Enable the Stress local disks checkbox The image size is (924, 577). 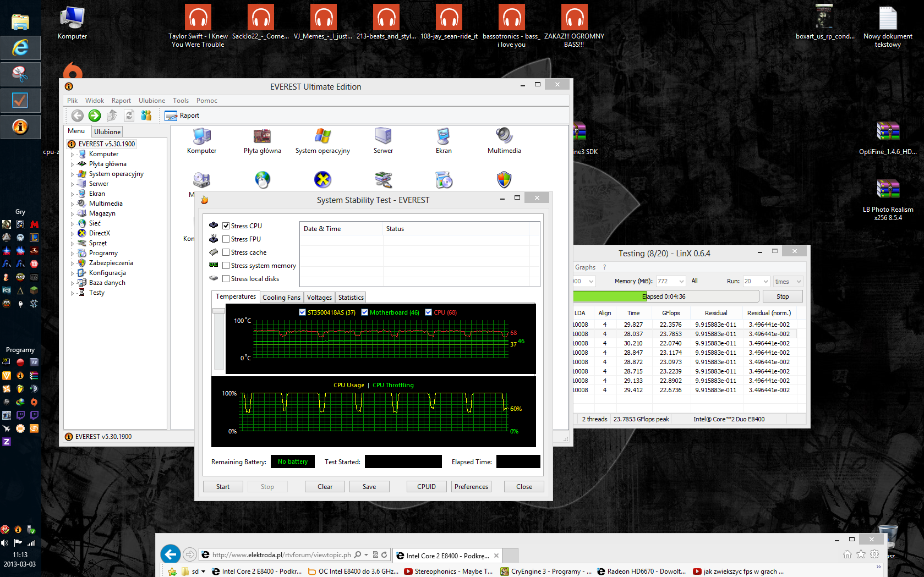click(226, 278)
